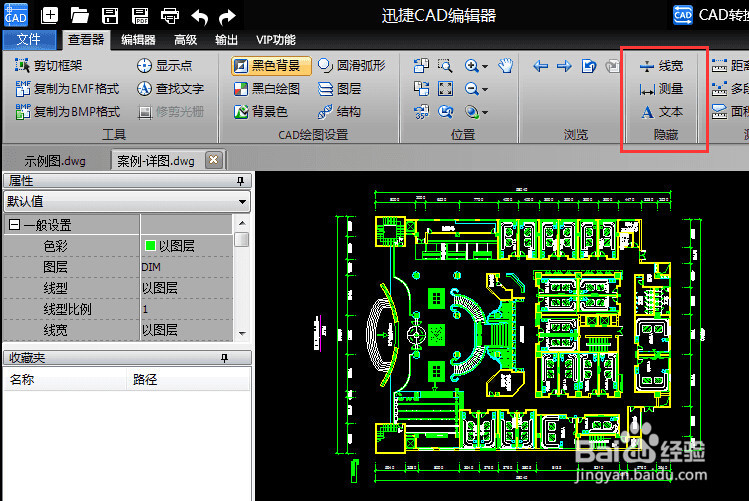The height and width of the screenshot is (501, 749).
Task: Collapse the 一般设置 section
Action: [x=15, y=224]
